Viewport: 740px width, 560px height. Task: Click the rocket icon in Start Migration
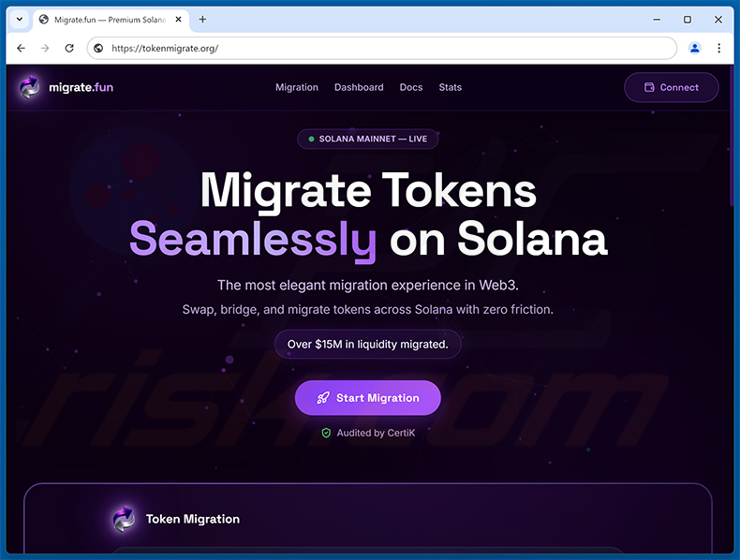323,398
